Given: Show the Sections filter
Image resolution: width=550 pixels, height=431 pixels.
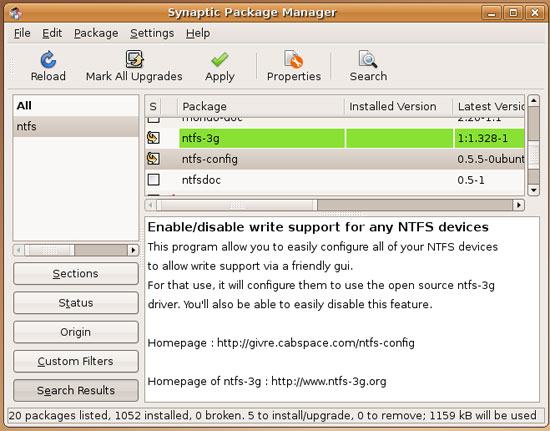Looking at the screenshot, I should pyautogui.click(x=76, y=274).
